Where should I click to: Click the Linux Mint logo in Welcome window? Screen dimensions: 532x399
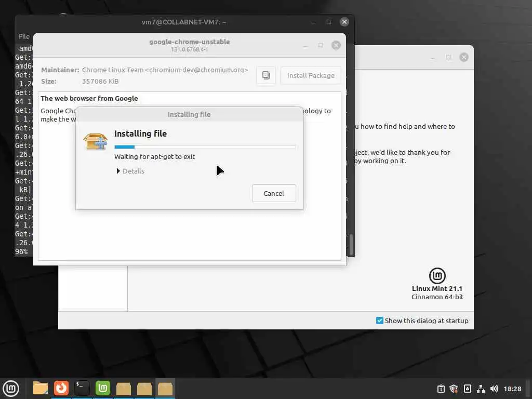[437, 275]
